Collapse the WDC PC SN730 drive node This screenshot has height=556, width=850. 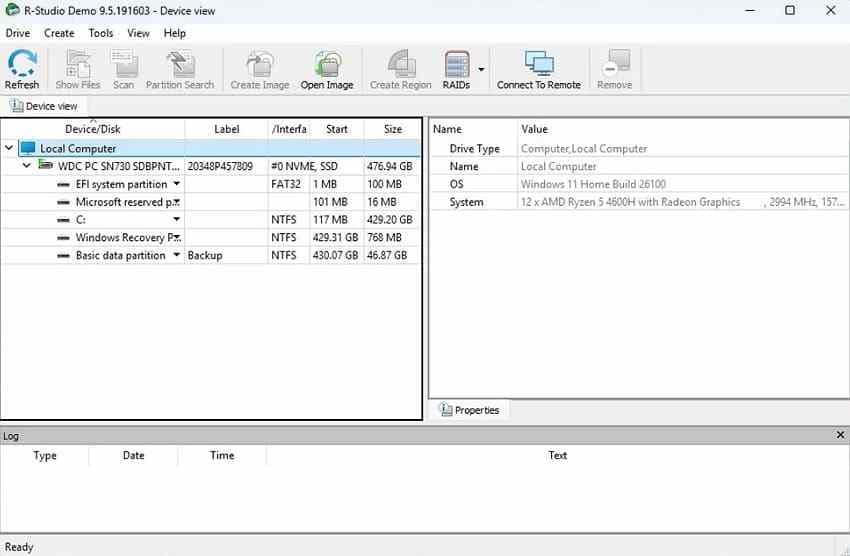point(26,165)
